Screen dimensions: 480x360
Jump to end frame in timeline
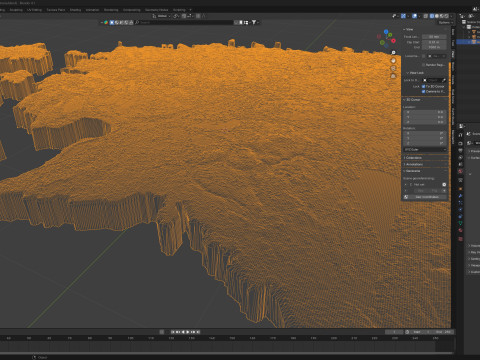coord(198,332)
